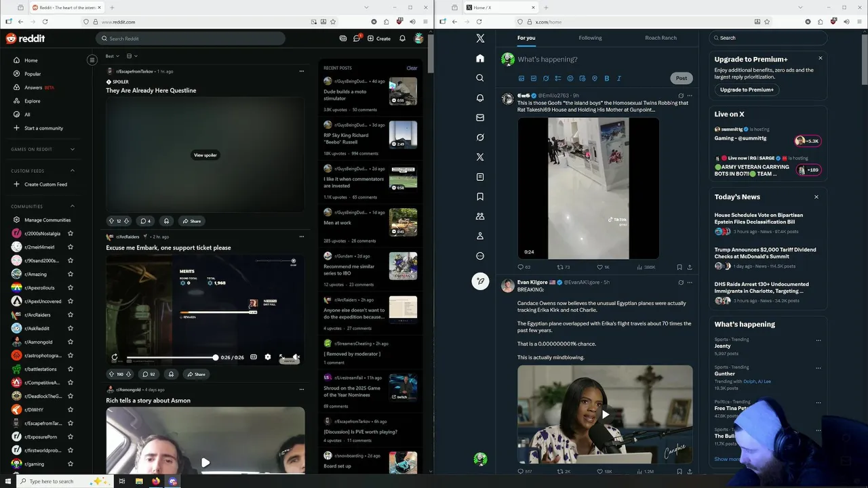Switch to the Following tab on X
The height and width of the screenshot is (488, 868).
tap(590, 38)
